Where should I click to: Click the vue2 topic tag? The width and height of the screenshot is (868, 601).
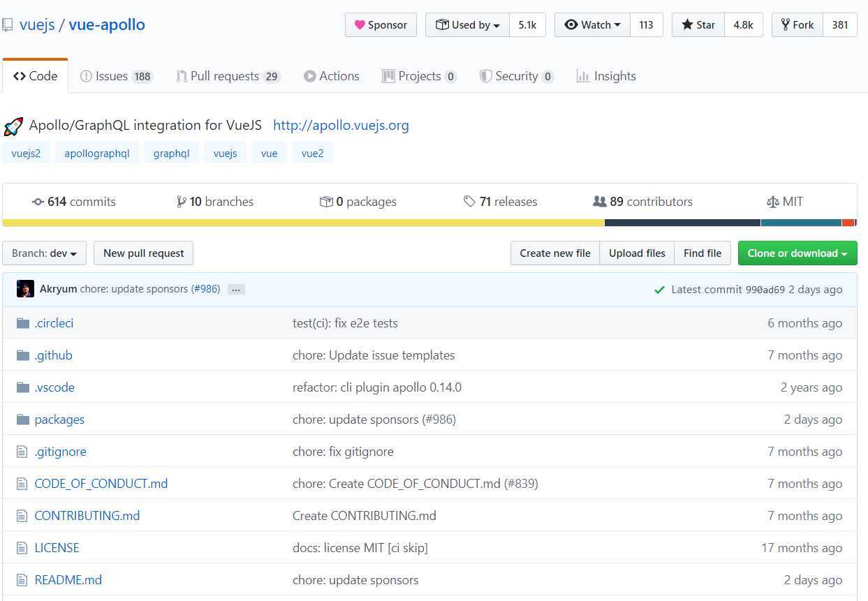click(312, 154)
